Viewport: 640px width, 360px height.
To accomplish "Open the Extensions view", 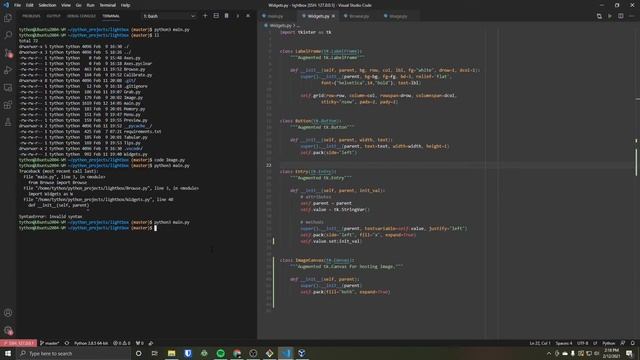I will [8, 105].
